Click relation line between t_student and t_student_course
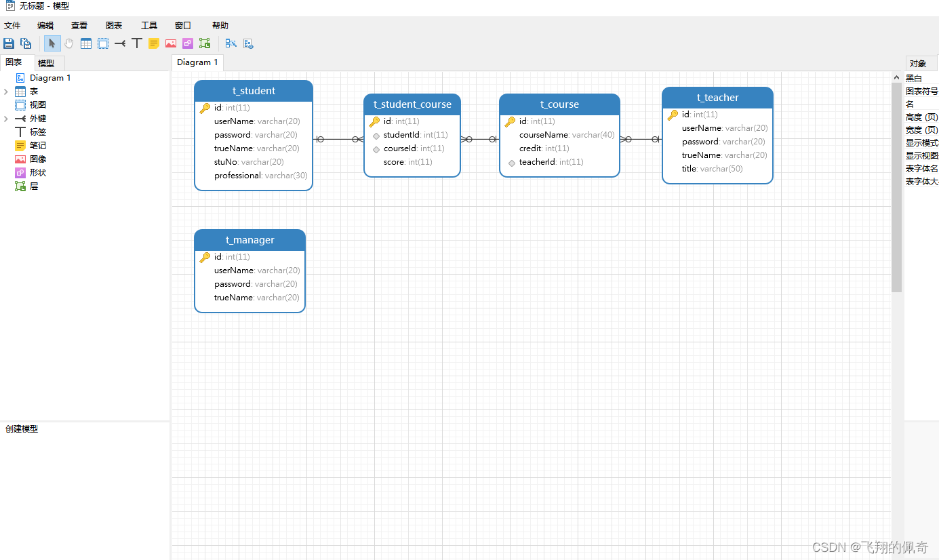Screen dimensions: 939x560 point(338,139)
